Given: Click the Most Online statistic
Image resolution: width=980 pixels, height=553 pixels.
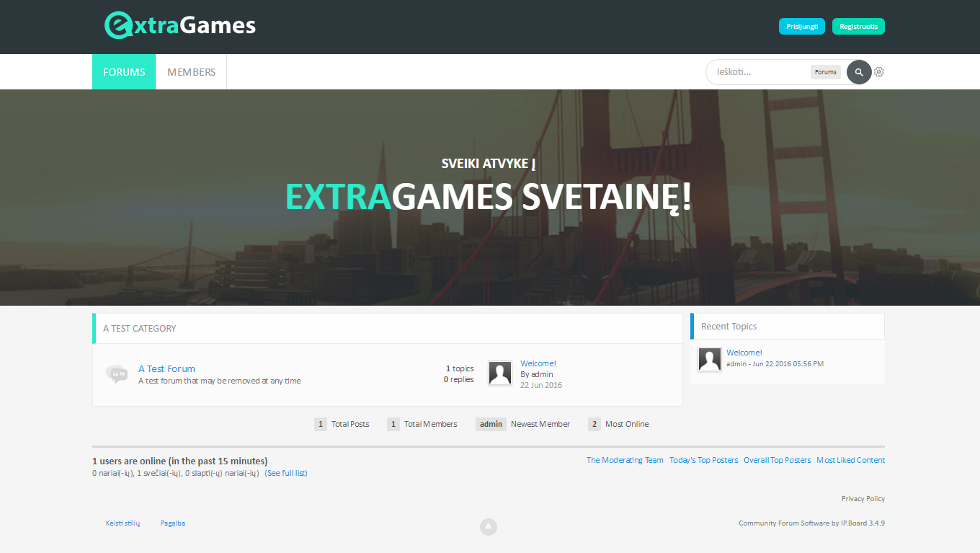Looking at the screenshot, I should click(x=618, y=424).
